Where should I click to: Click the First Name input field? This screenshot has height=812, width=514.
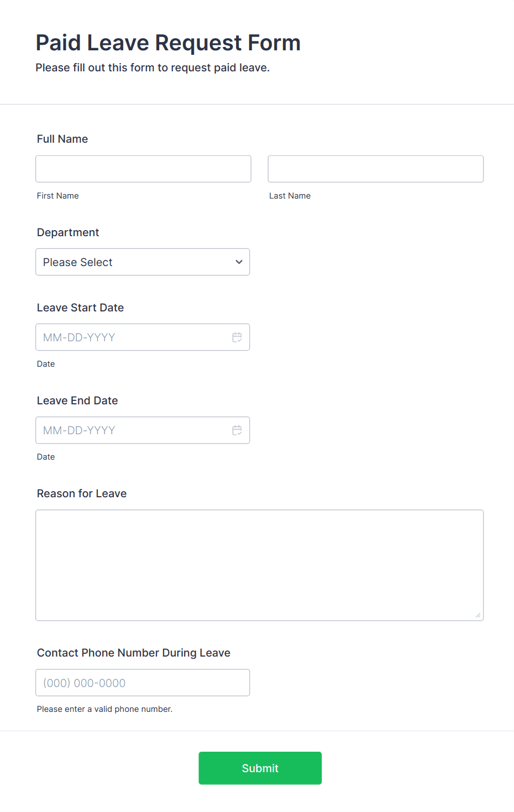(x=143, y=169)
